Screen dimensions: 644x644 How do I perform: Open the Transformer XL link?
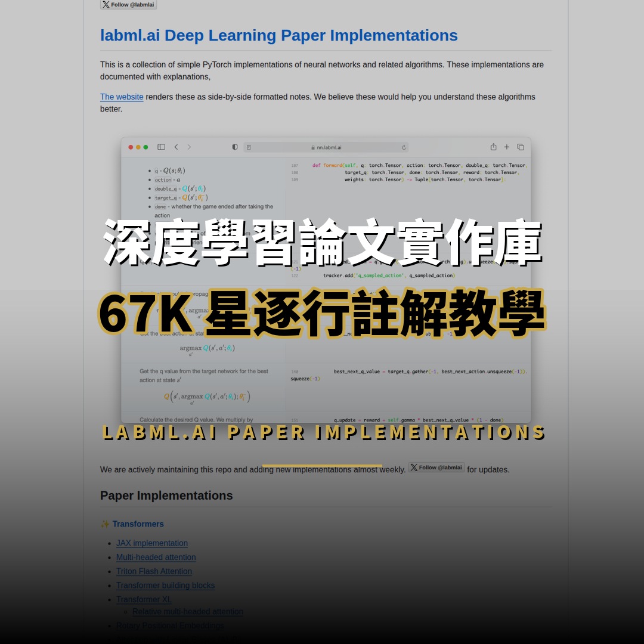tap(144, 599)
